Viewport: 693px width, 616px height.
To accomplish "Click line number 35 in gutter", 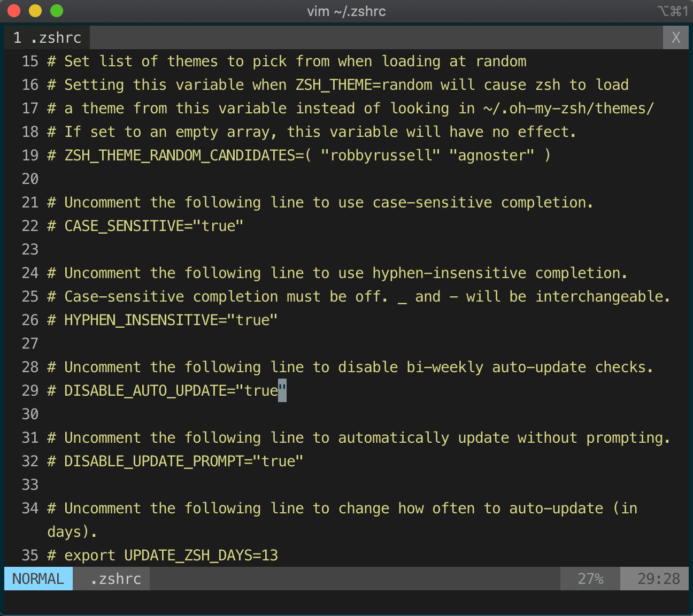I will 30,555.
